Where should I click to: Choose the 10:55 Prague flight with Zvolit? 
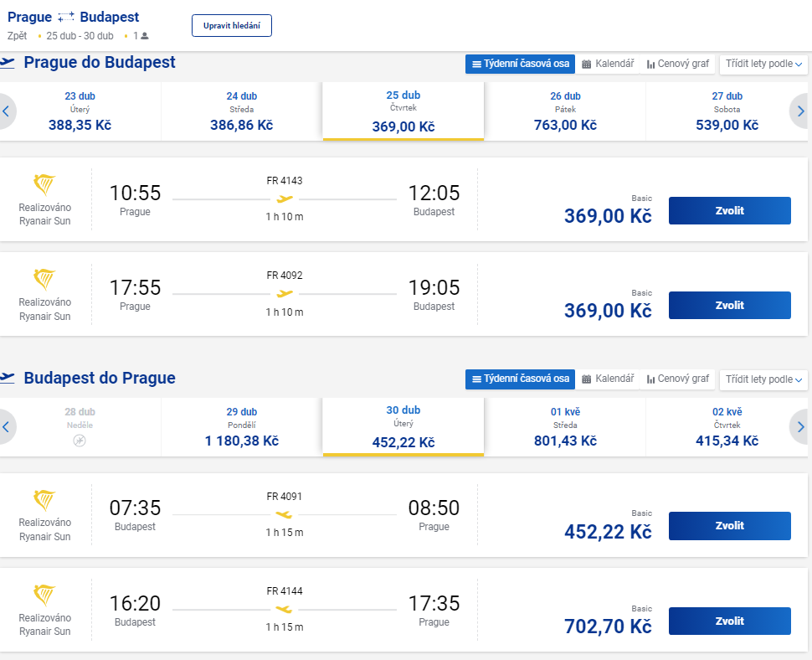click(x=730, y=210)
